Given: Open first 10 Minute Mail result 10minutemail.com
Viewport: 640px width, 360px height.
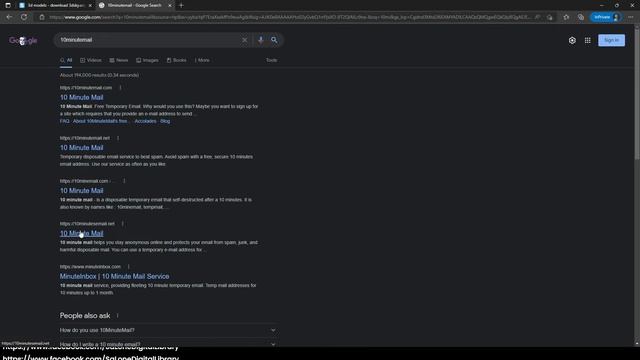Looking at the screenshot, I should [x=82, y=98].
